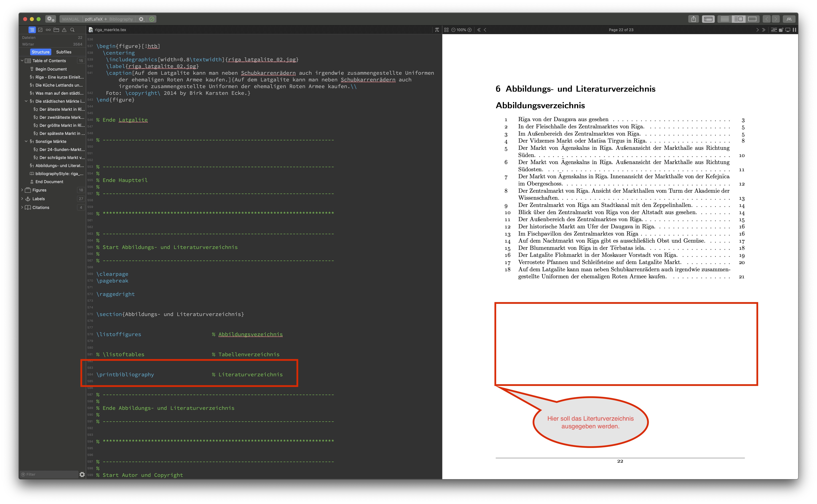Viewport: 817px width, 504px height.
Task: Open the infinity-symbol sidebar view
Action: tap(48, 30)
